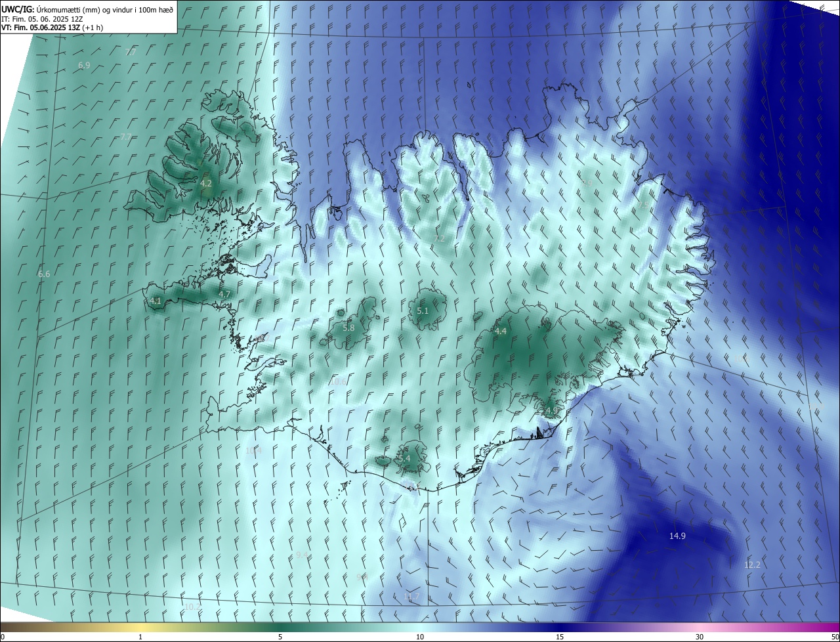
Task: Click the 10.4 value label
Action: click(x=253, y=450)
